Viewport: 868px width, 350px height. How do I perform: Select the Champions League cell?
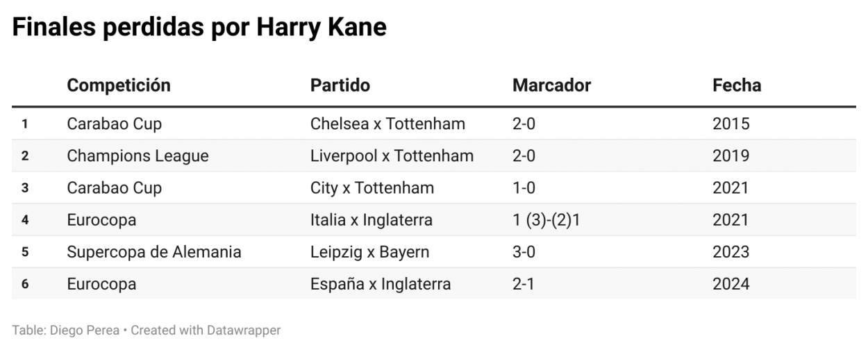point(137,156)
